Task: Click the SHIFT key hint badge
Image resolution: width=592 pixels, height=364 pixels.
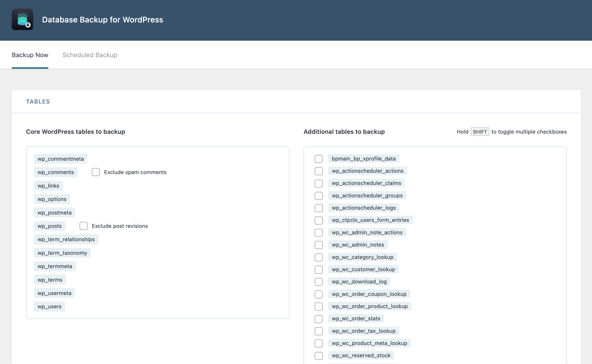Action: click(x=480, y=132)
